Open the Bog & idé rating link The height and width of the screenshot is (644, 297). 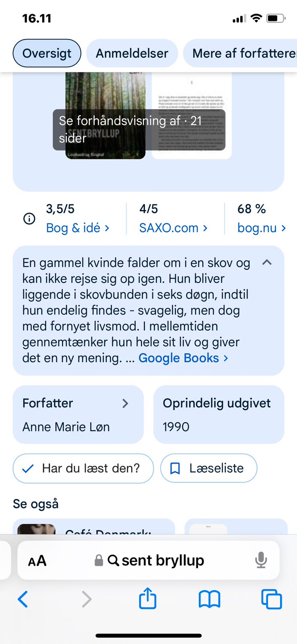pyautogui.click(x=78, y=228)
